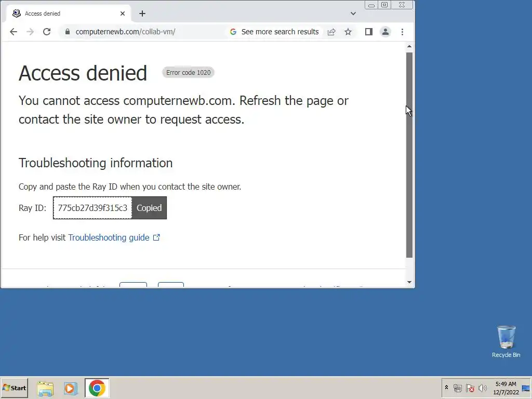This screenshot has height=399, width=532.
Task: Click the Access denied heading
Action: tap(83, 73)
